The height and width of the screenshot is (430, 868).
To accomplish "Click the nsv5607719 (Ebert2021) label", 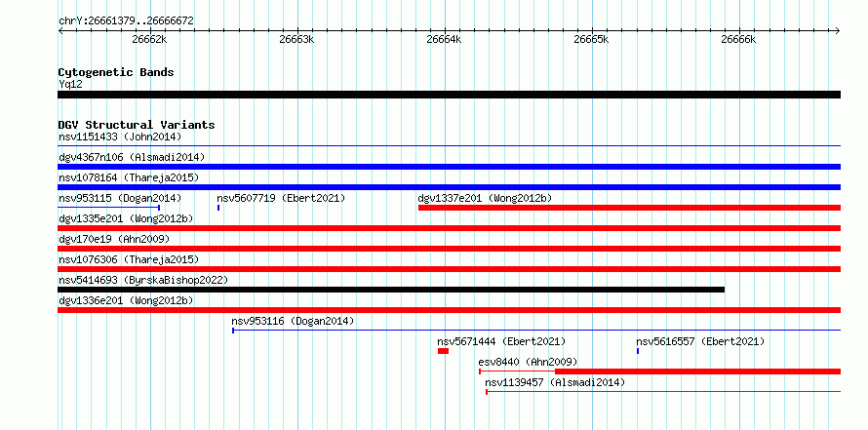I will pyautogui.click(x=281, y=198).
